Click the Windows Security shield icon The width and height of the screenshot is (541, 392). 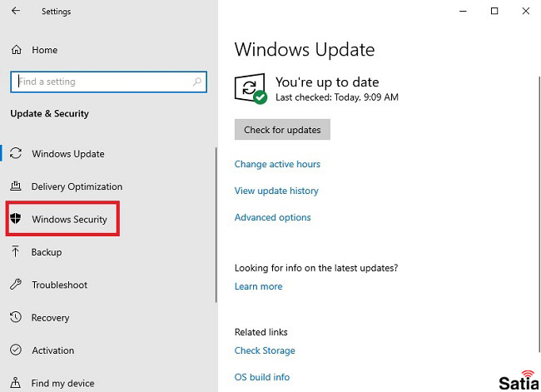point(16,218)
